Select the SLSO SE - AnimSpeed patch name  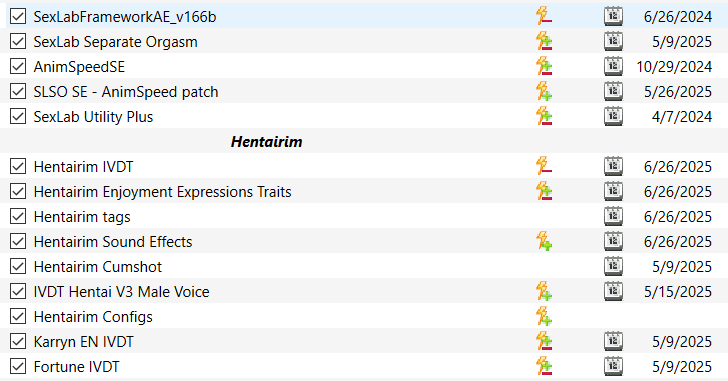pyautogui.click(x=126, y=92)
